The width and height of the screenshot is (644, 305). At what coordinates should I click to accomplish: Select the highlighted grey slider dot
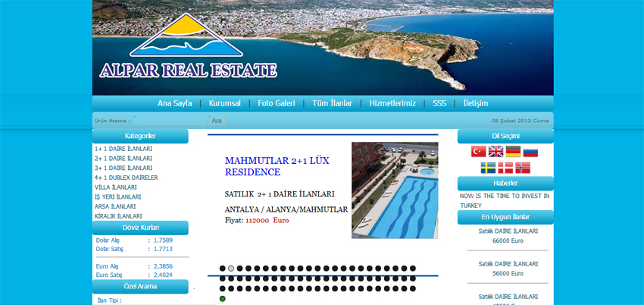pos(231,269)
